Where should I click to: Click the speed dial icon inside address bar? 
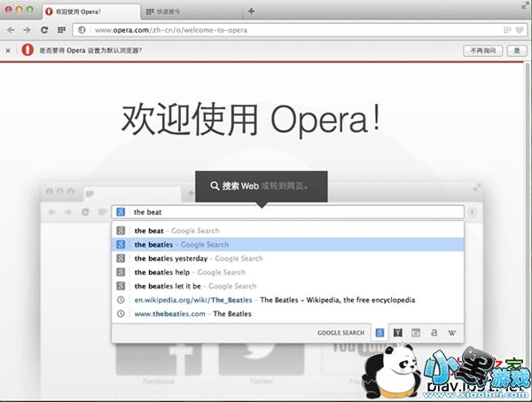click(x=507, y=30)
